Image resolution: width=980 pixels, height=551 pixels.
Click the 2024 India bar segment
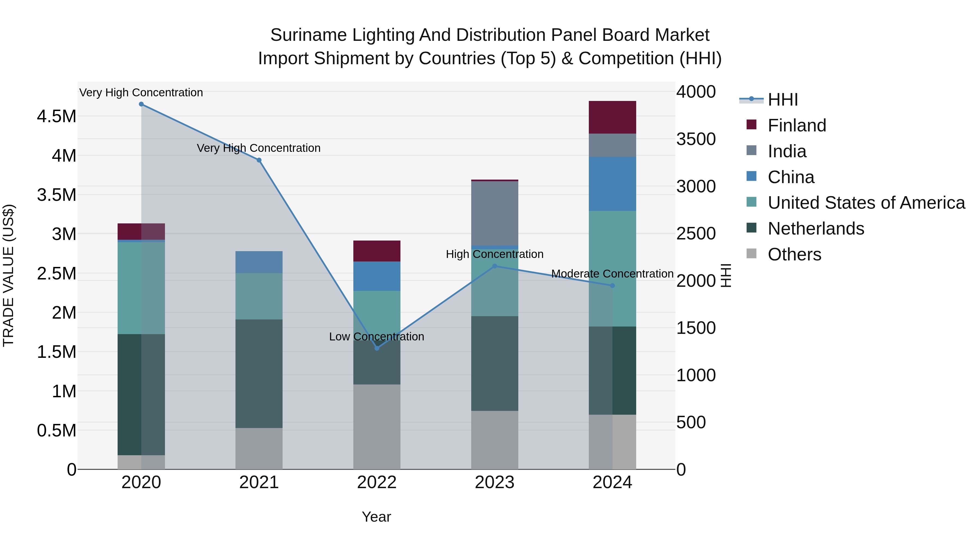(x=612, y=145)
